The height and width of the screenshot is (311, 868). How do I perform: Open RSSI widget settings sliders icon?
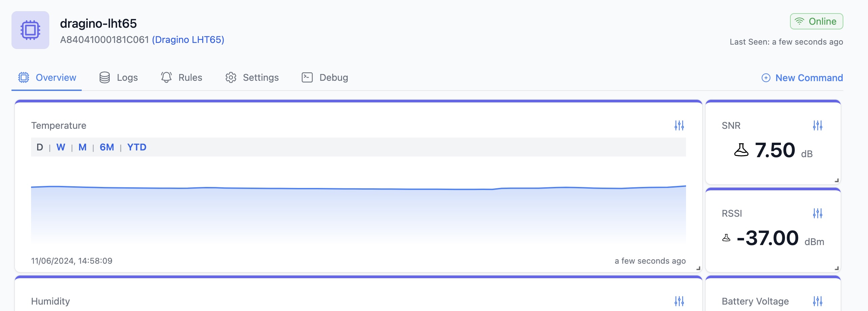(x=817, y=213)
